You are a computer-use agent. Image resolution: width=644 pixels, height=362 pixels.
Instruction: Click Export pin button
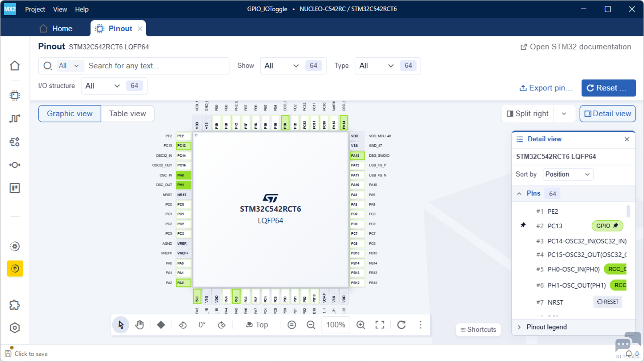coord(546,88)
